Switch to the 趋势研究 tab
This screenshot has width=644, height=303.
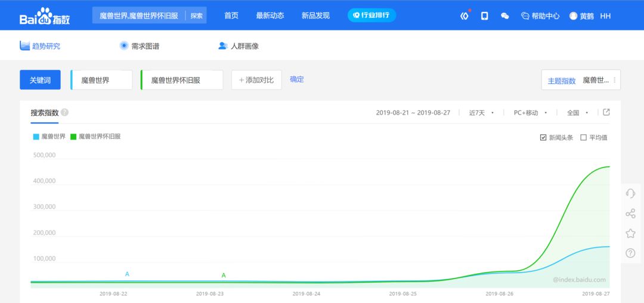coord(41,46)
